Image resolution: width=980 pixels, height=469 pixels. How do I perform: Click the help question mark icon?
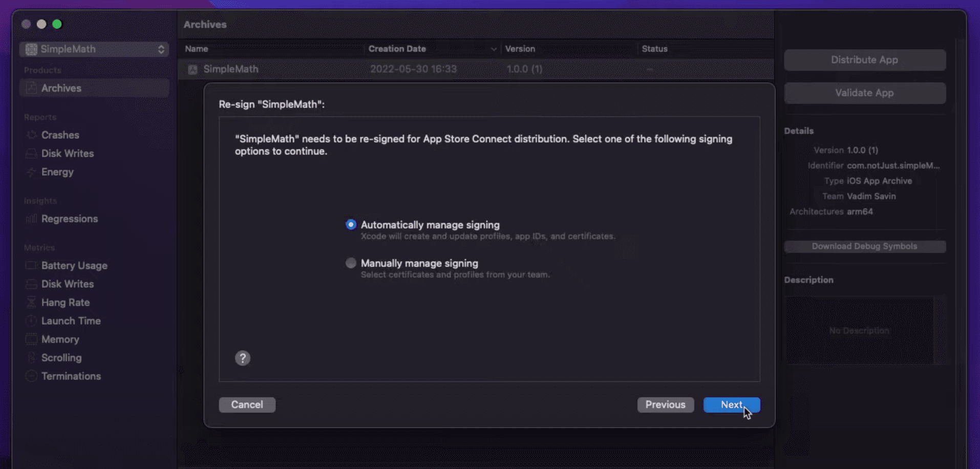point(243,358)
